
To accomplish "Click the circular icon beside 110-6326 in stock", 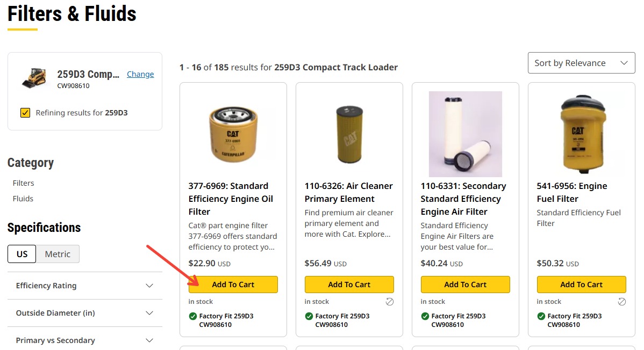I will point(389,302).
